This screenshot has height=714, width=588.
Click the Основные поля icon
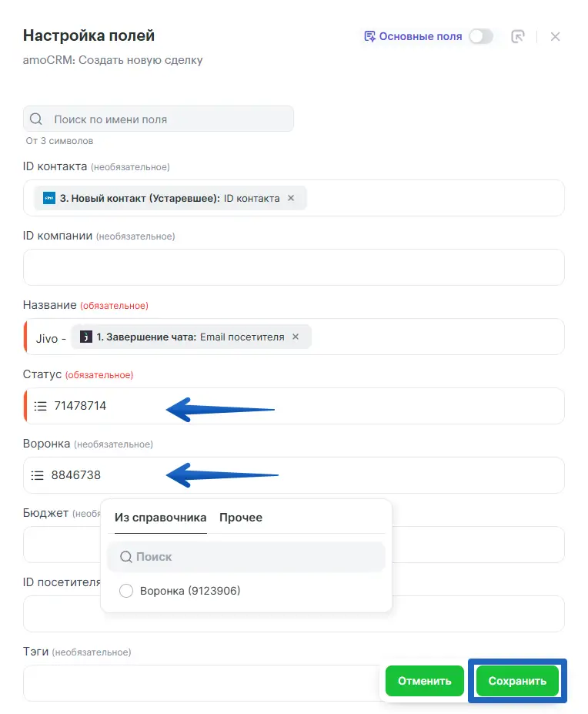(x=369, y=36)
